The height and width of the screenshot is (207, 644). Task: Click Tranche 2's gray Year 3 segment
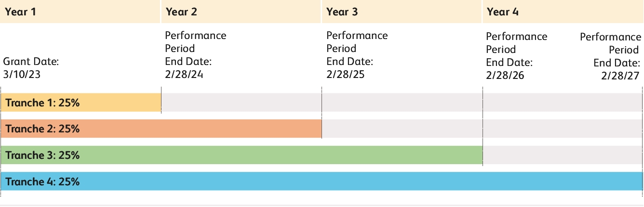[402, 129]
